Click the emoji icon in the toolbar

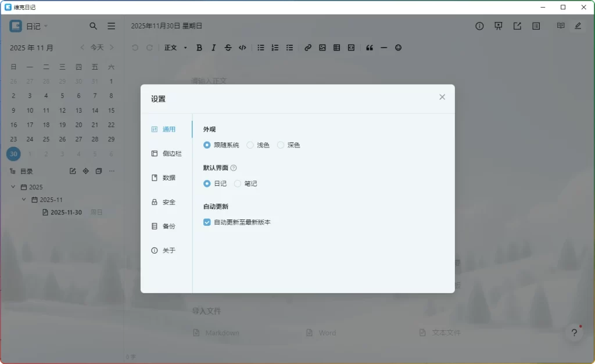[399, 48]
